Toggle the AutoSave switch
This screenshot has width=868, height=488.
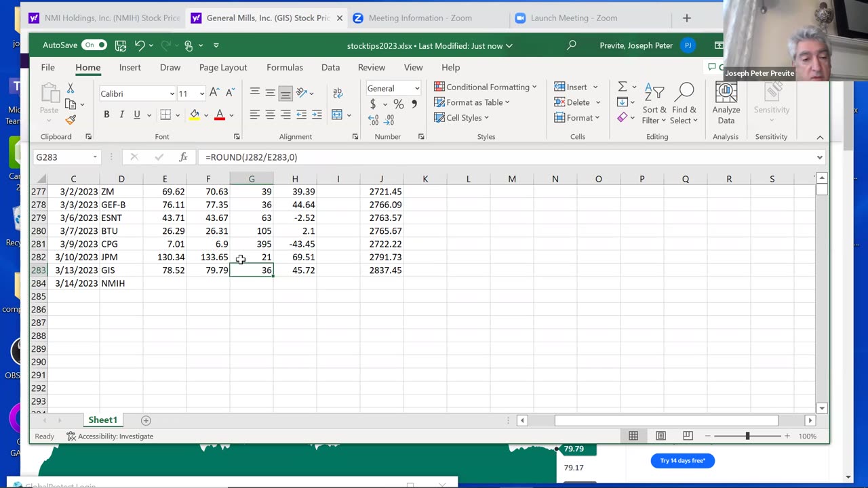click(94, 45)
